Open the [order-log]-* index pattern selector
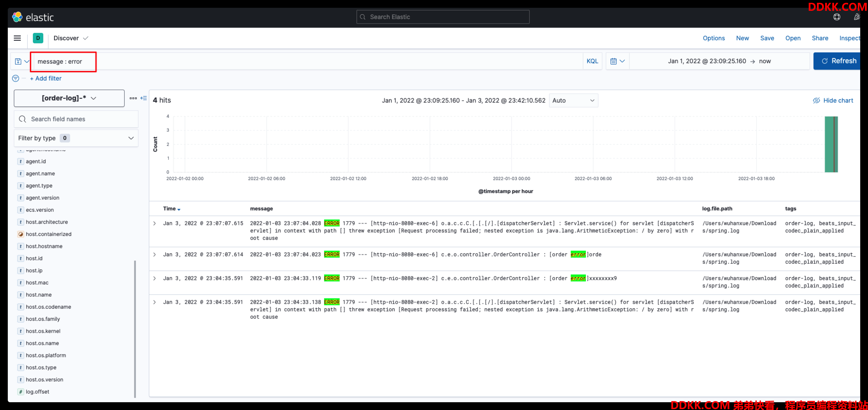This screenshot has height=410, width=868. 69,98
